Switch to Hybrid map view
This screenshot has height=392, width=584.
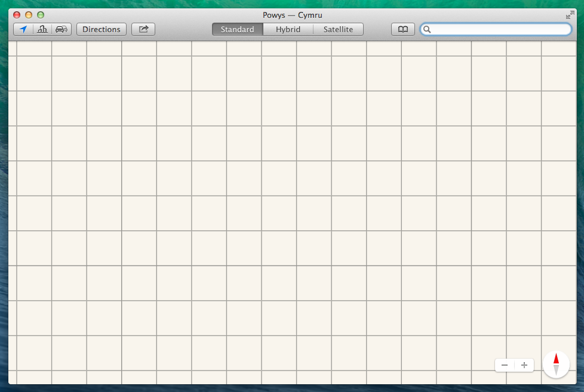[x=288, y=29]
